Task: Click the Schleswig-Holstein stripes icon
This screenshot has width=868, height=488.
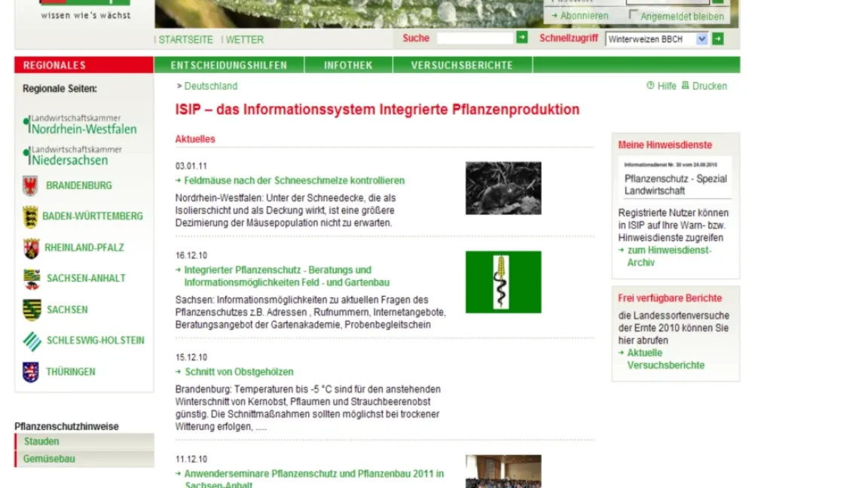Action: [x=30, y=340]
